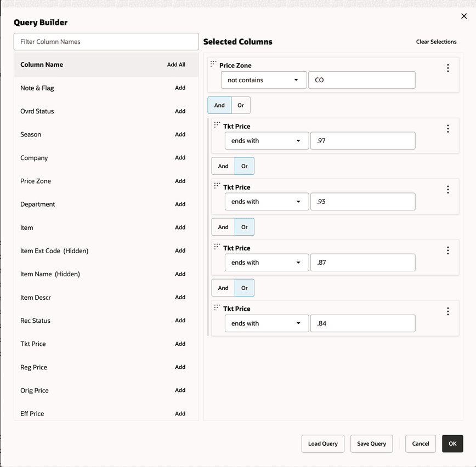
Task: Select And between the .97 and .93 conditions
Action: [x=223, y=166]
